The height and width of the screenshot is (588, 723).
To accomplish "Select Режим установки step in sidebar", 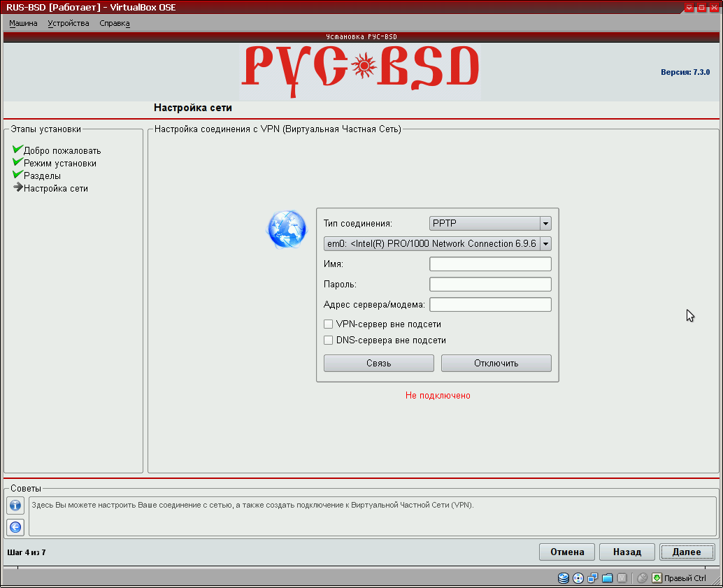I will tap(60, 164).
